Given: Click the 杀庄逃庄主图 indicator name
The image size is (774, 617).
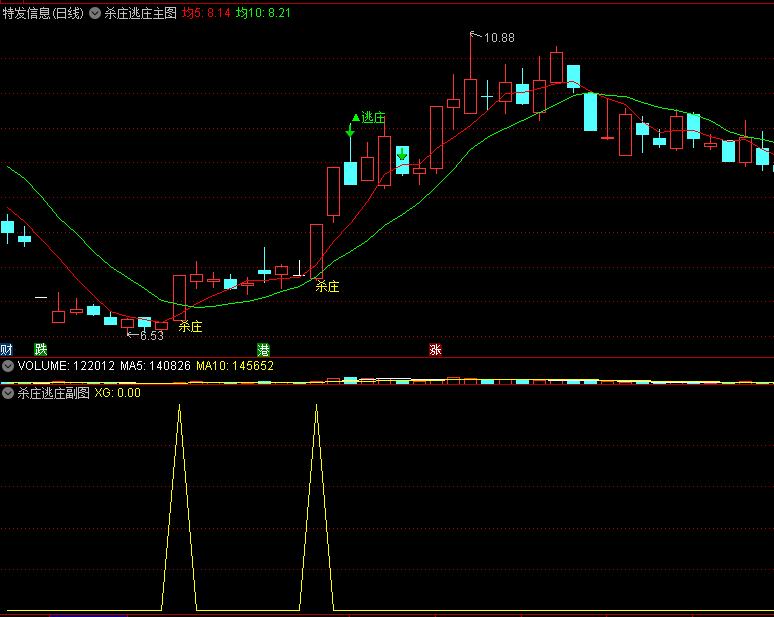Looking at the screenshot, I should [140, 13].
